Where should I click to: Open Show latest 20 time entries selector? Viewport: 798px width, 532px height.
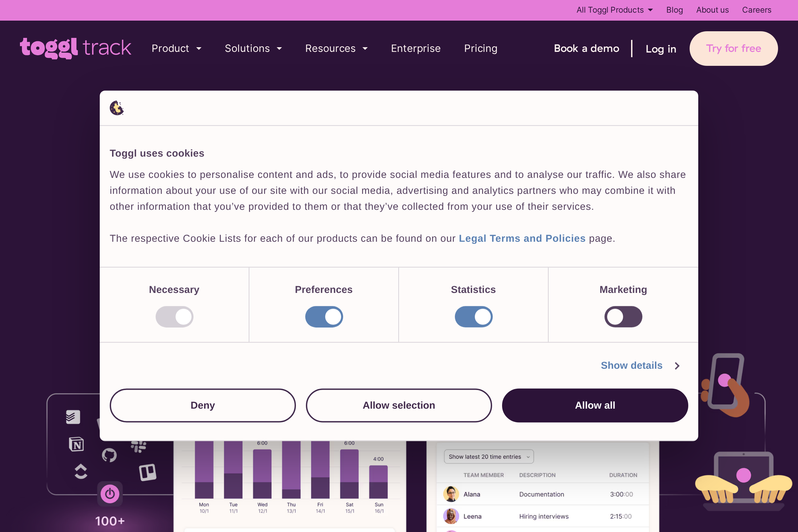pyautogui.click(x=488, y=457)
